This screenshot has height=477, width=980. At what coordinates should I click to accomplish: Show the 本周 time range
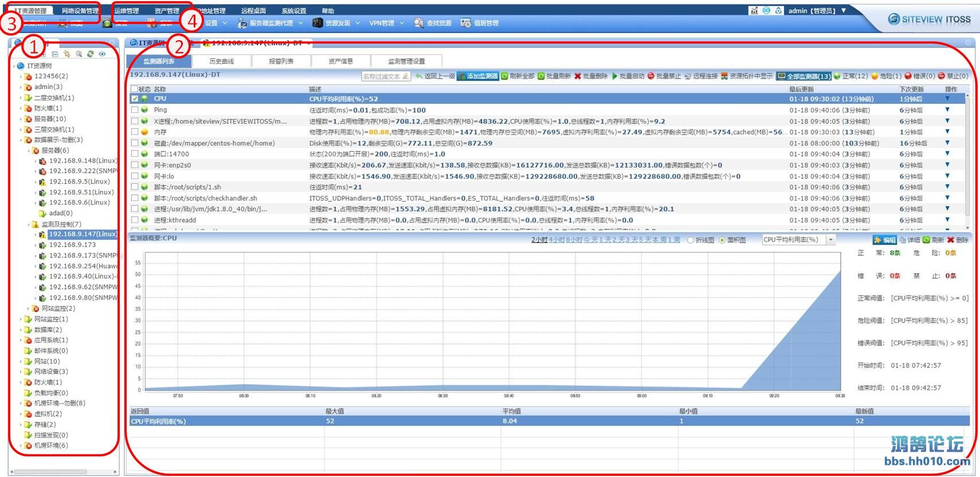point(659,240)
